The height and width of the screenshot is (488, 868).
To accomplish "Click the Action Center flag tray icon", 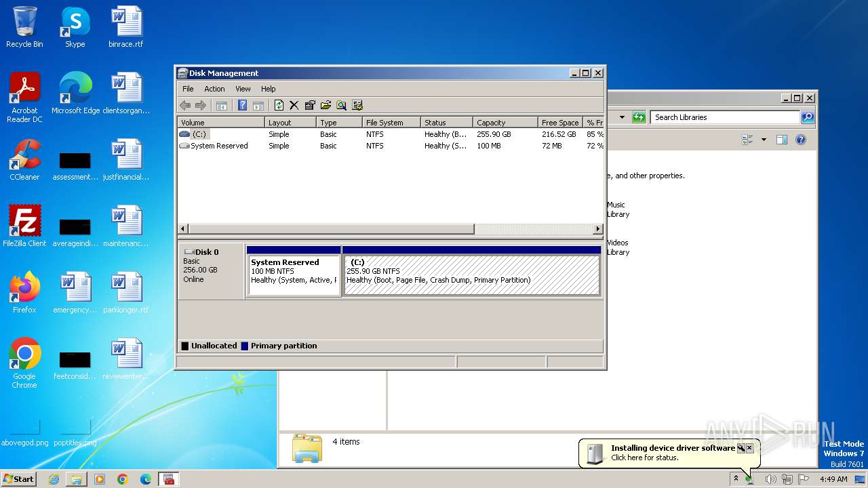I will (x=804, y=479).
